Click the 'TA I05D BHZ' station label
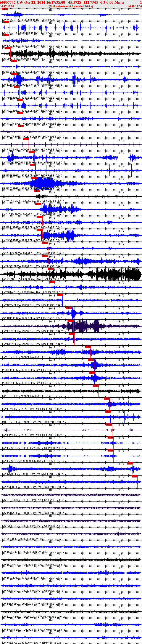 click(x=10, y=539)
